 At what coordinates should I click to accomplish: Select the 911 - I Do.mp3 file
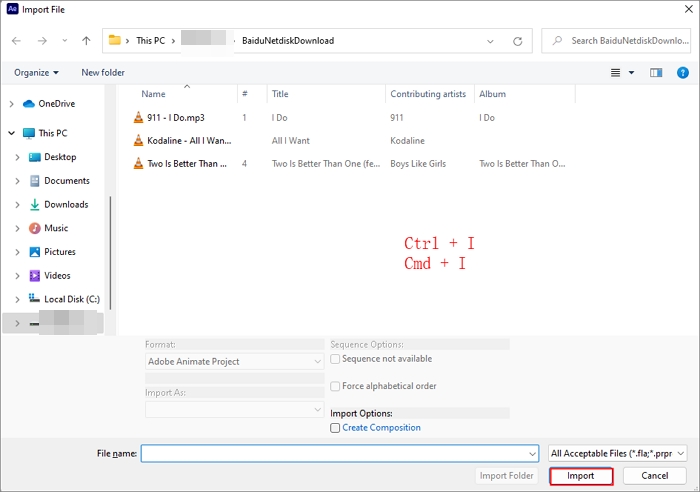point(174,117)
